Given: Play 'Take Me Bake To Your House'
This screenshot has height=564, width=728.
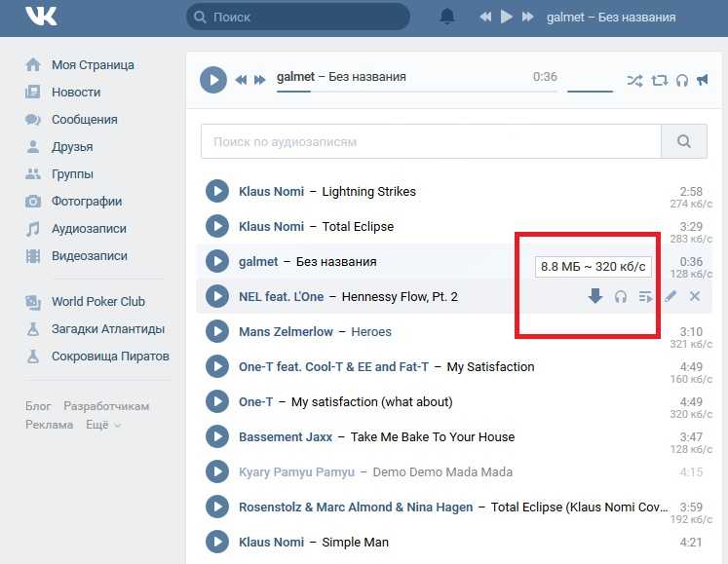Looking at the screenshot, I should [217, 436].
